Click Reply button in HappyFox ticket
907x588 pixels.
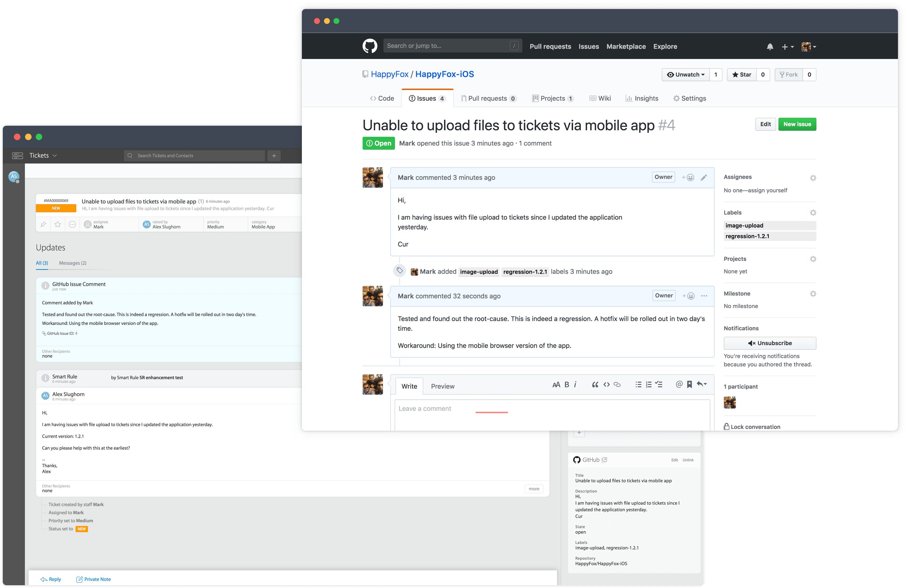(51, 579)
